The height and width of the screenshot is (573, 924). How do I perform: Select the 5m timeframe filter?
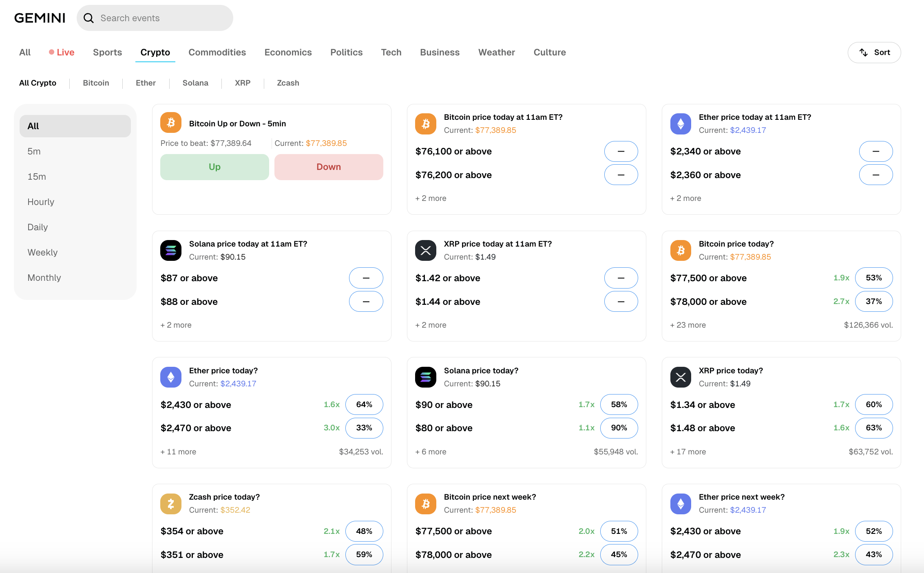tap(75, 151)
